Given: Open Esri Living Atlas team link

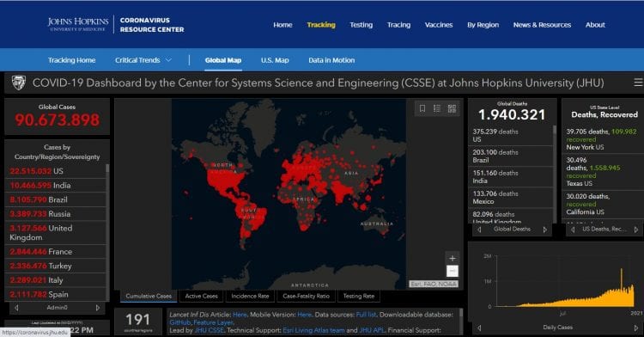Looking at the screenshot, I should tap(313, 330).
